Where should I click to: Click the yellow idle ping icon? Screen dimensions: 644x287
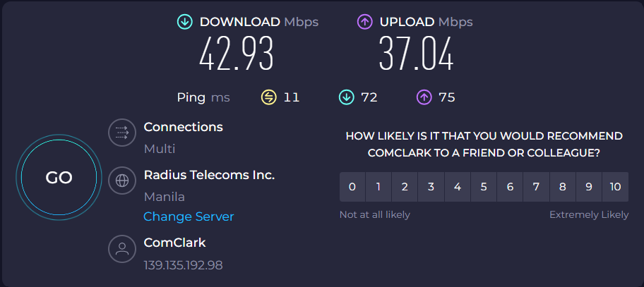coord(268,97)
